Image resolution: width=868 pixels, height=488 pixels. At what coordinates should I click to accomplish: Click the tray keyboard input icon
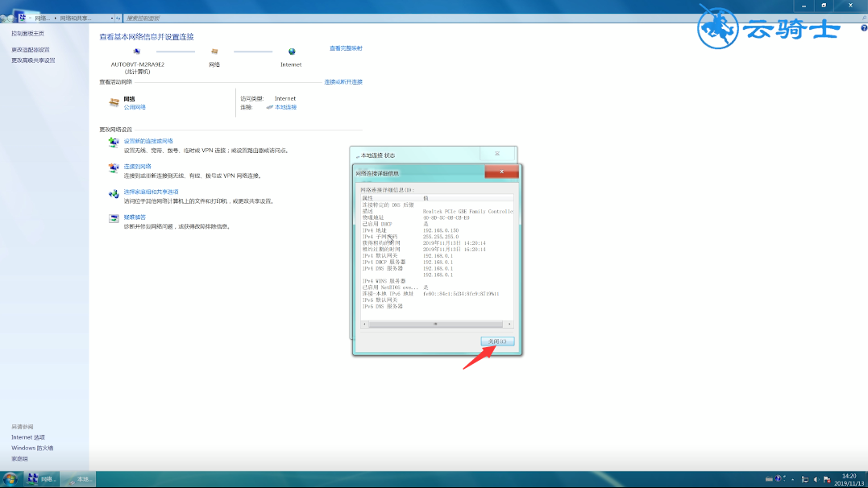pyautogui.click(x=768, y=479)
